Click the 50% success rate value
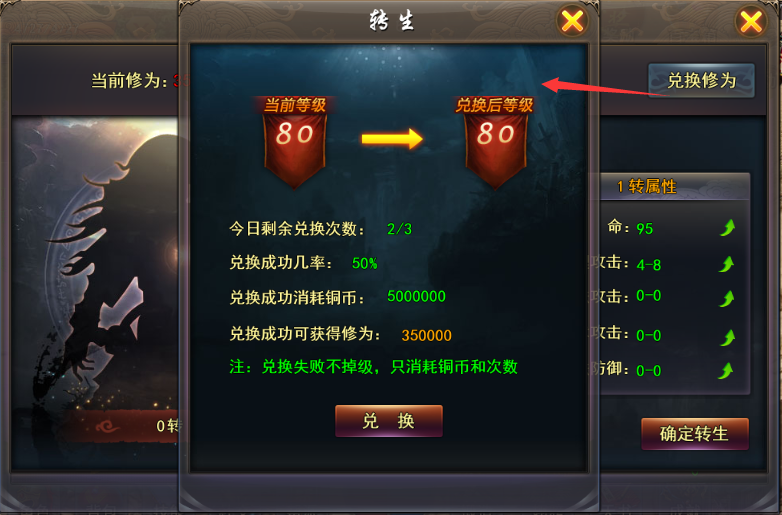782x515 pixels. click(x=365, y=263)
